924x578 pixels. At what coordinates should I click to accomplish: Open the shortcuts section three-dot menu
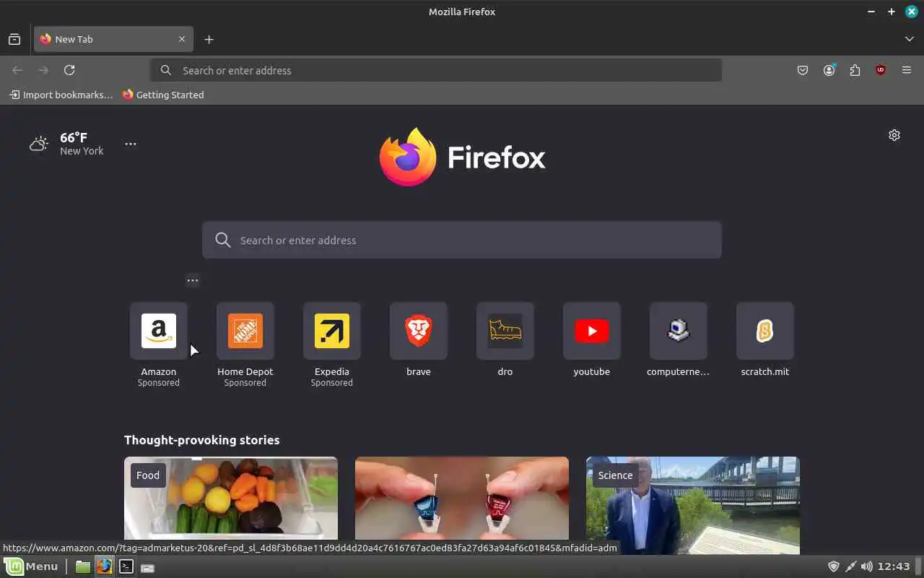tap(192, 280)
